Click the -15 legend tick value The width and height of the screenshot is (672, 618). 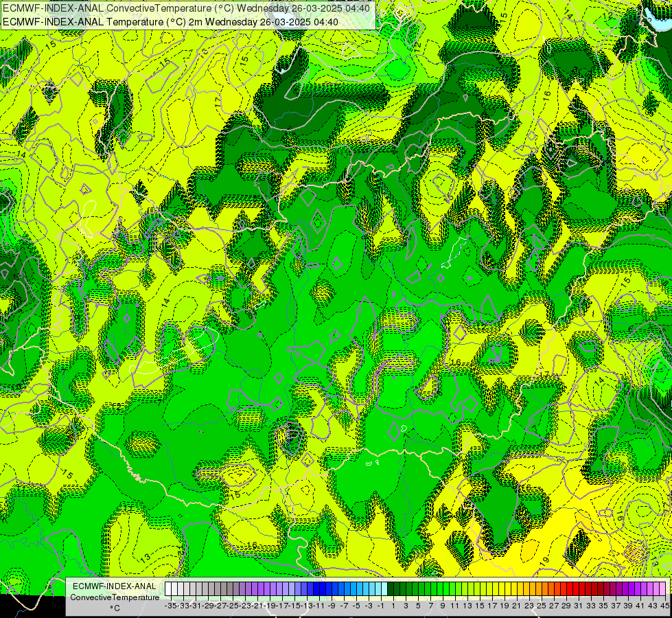[294, 606]
